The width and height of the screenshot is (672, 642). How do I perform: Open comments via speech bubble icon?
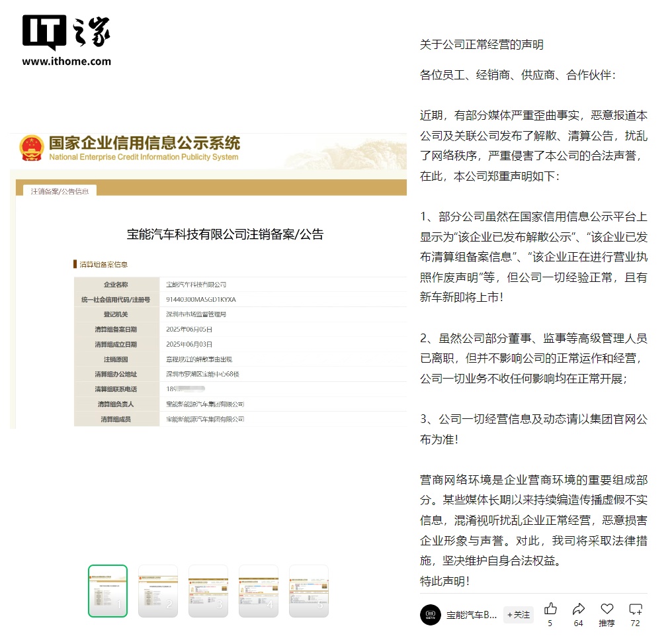tap(635, 609)
